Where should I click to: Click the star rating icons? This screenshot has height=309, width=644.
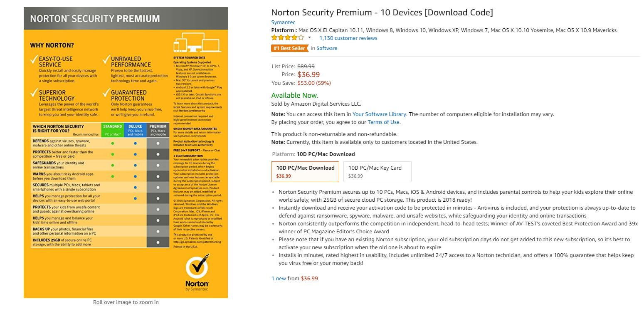(x=288, y=38)
